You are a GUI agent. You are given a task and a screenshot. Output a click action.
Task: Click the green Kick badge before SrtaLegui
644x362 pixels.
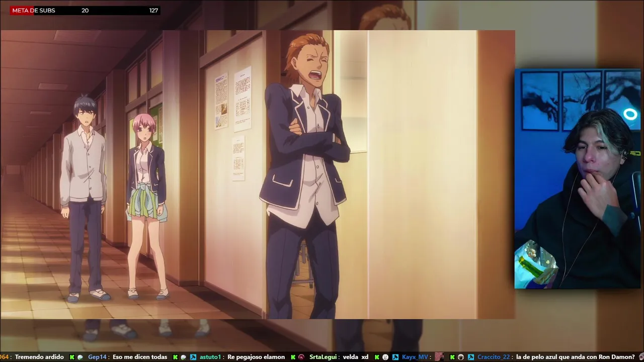[x=293, y=357]
